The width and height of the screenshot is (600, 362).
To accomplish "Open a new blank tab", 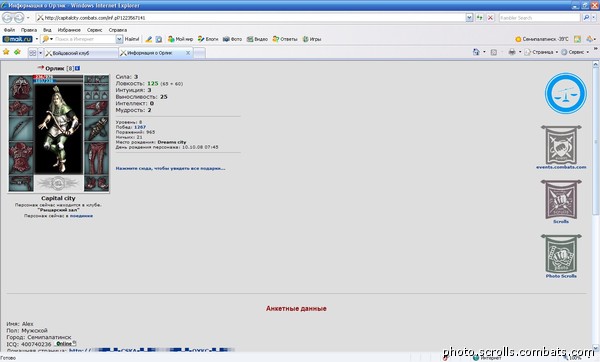I will [x=199, y=53].
